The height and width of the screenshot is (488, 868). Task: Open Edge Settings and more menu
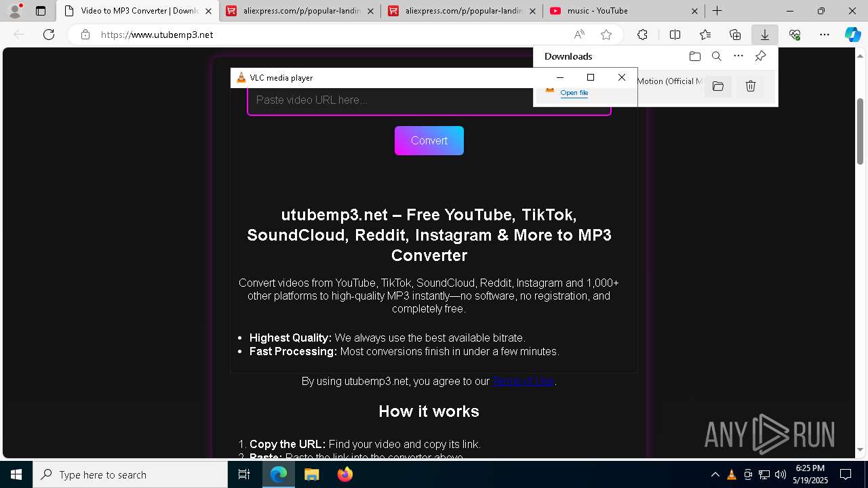coord(825,35)
